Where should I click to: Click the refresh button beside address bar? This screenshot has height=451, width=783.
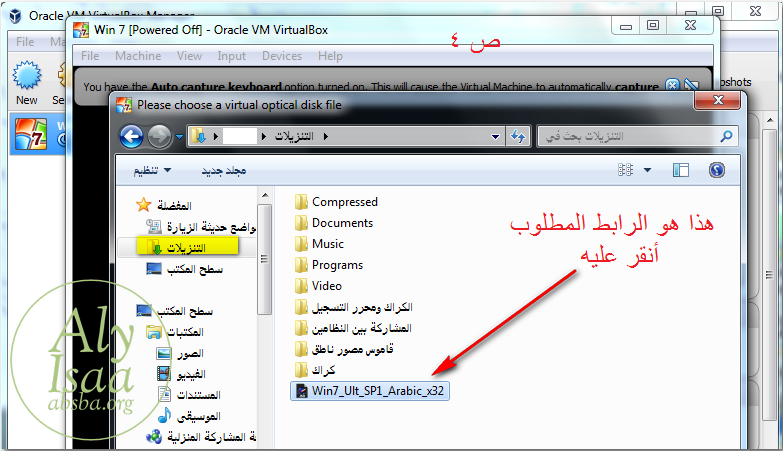[518, 136]
